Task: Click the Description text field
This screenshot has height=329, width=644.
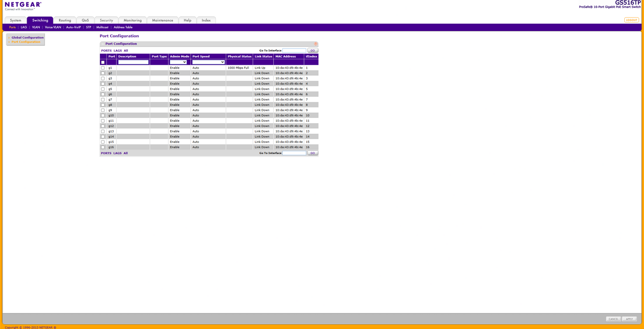Action: point(133,62)
